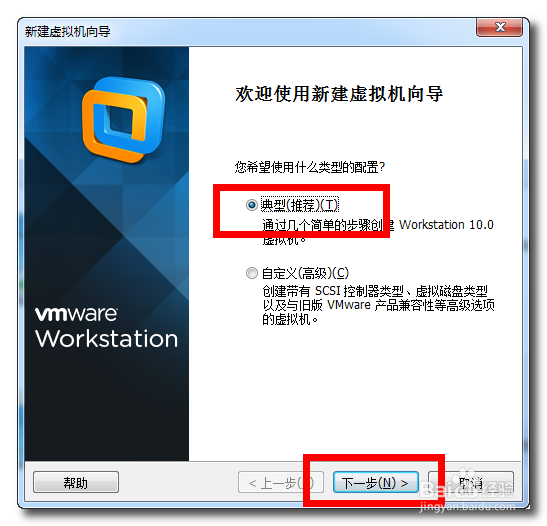
Task: Proceed with the 下一步(N) button
Action: (375, 482)
